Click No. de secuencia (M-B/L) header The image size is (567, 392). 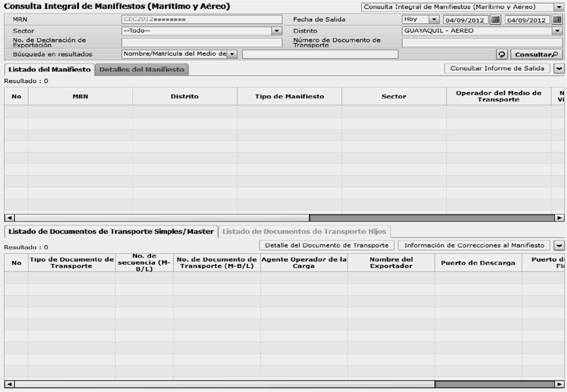144,263
